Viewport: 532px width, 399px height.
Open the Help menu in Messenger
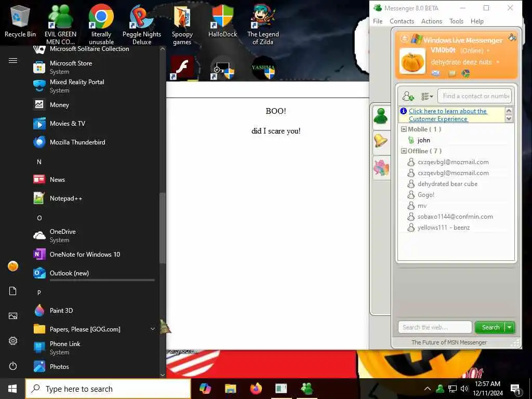tap(477, 21)
